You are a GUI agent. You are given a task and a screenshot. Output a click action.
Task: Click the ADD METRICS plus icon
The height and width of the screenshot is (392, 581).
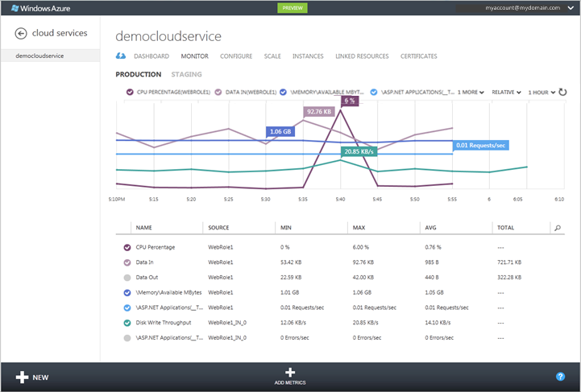(290, 373)
